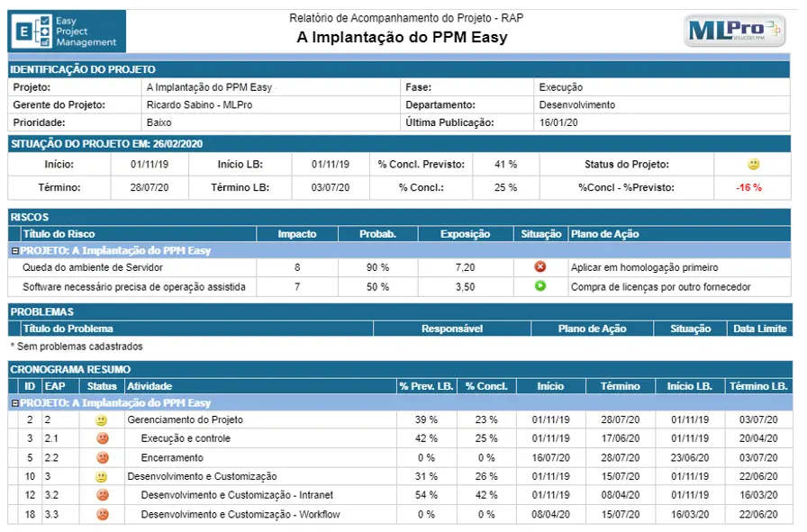This screenshot has height=532, width=807.
Task: Click the Easy Project Management logo
Action: point(67,31)
